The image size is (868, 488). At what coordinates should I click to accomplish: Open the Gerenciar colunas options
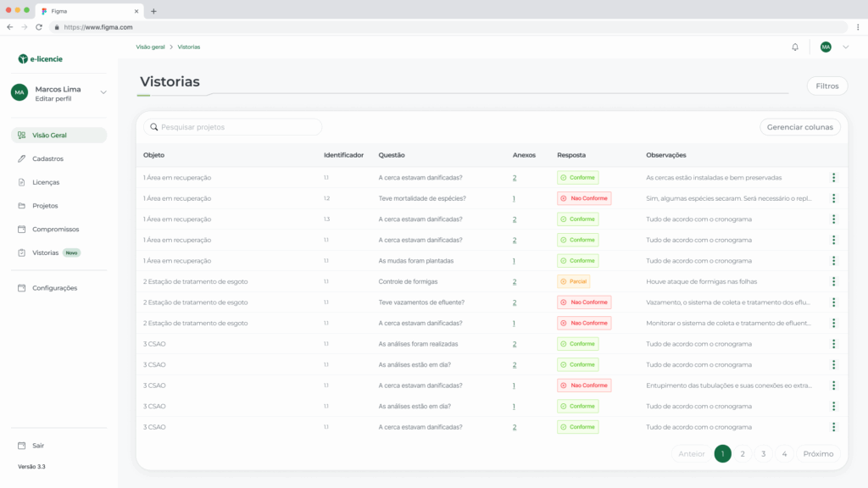[800, 127]
